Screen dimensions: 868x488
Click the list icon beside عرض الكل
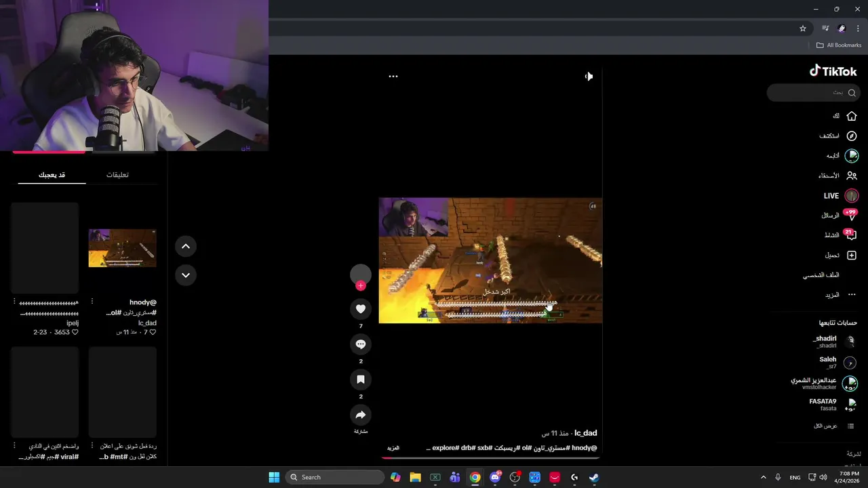851,426
